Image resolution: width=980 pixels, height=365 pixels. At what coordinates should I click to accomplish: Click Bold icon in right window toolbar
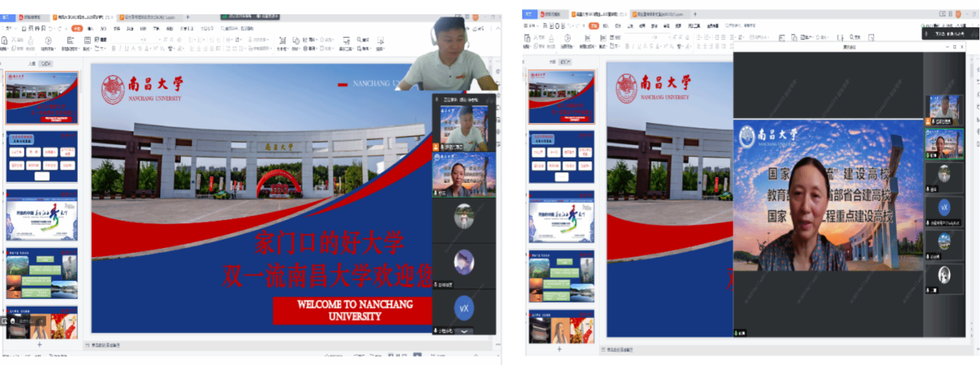[x=627, y=46]
